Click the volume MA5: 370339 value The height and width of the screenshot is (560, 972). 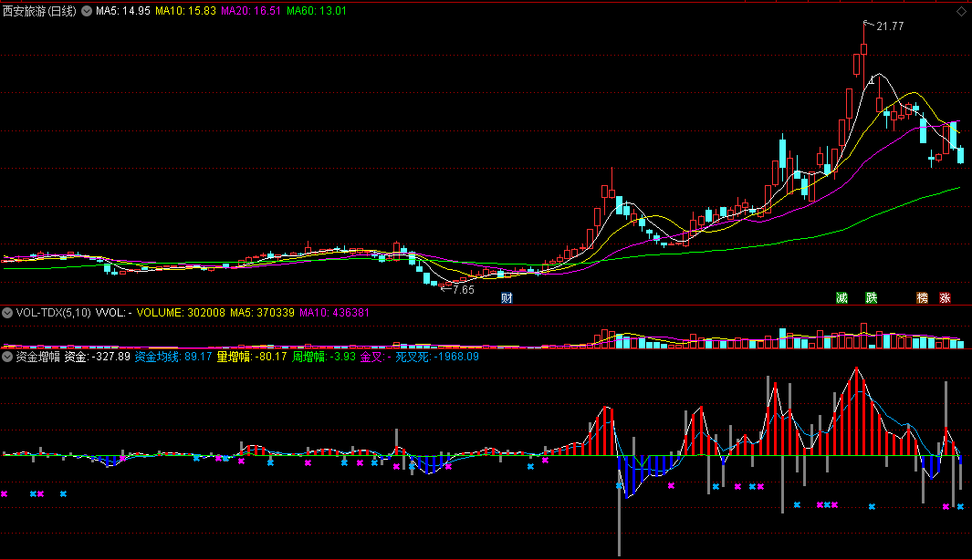(x=262, y=313)
